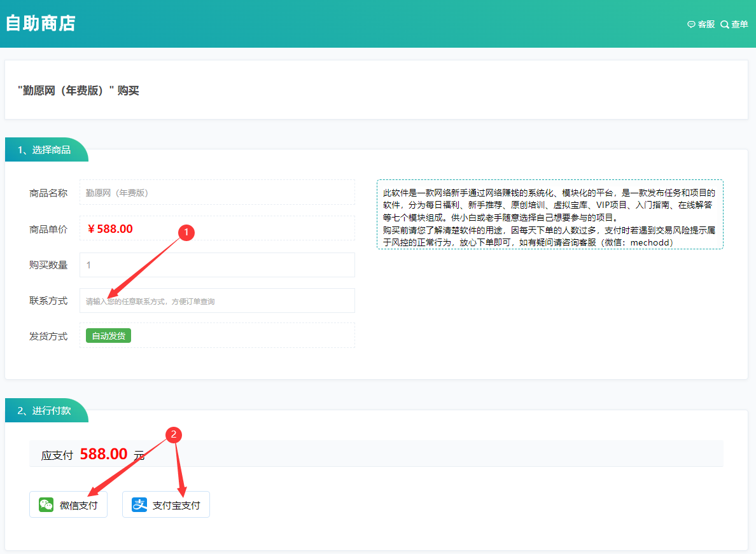Click the 2、进行付款 section header tab

(x=45, y=411)
